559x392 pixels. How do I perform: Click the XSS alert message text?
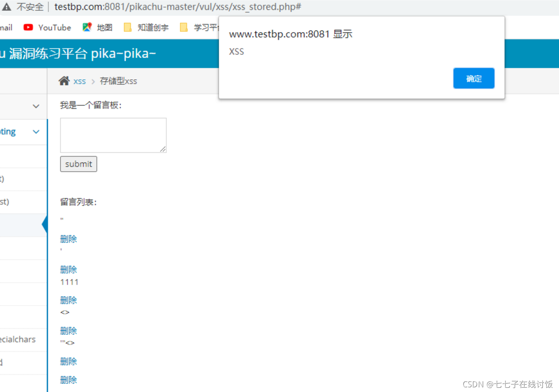[x=236, y=52]
